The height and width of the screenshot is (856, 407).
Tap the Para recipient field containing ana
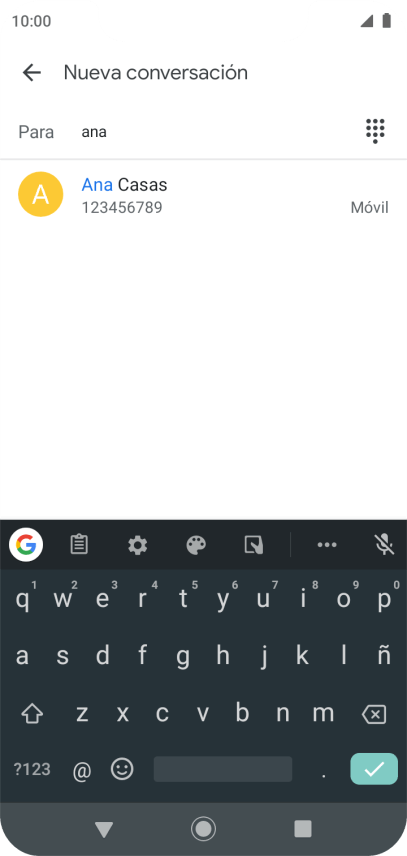(218, 132)
